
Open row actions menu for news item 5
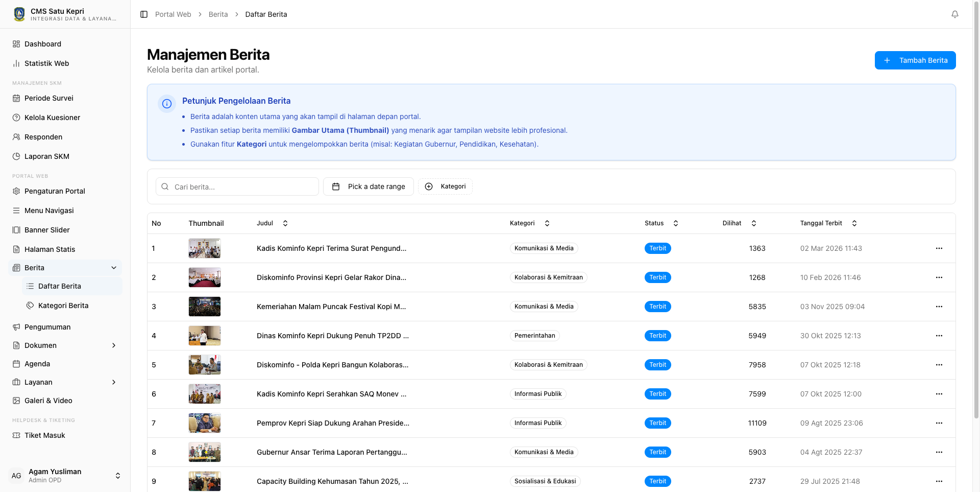point(939,365)
